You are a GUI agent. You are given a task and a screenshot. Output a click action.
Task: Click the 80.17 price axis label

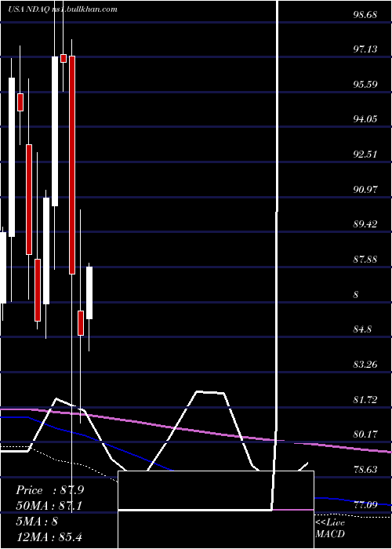click(365, 434)
